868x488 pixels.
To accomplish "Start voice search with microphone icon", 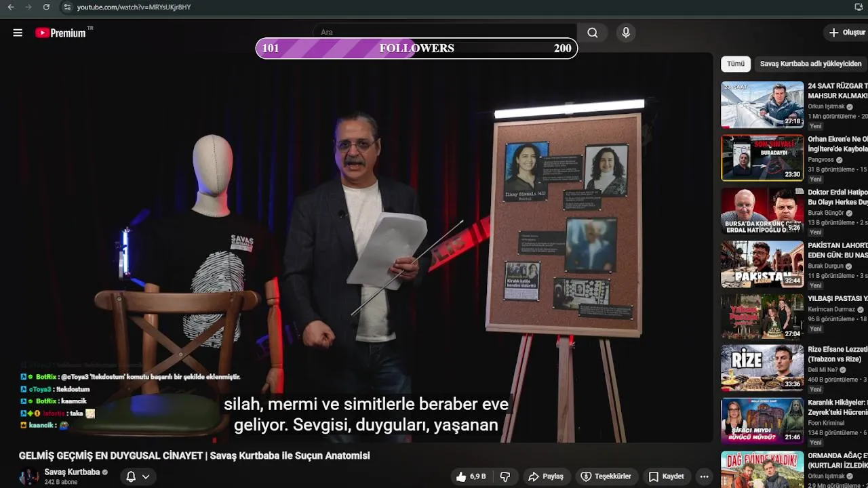I will tap(626, 33).
